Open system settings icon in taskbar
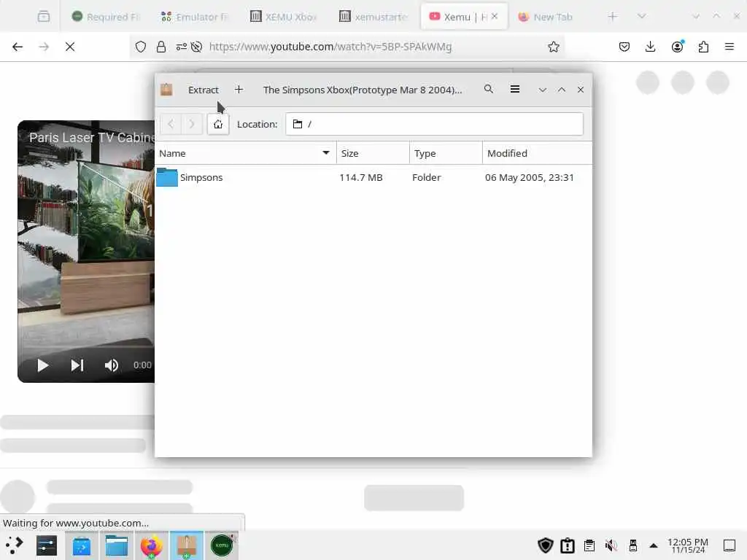Screen dimensions: 747x560 [x=47, y=545]
